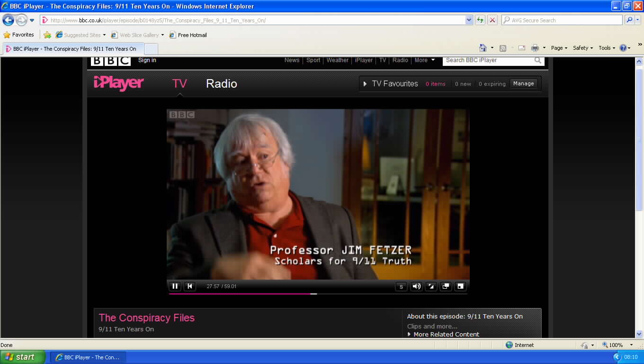The height and width of the screenshot is (364, 644).
Task: Click the TV link in the BBC header
Action: point(383,60)
